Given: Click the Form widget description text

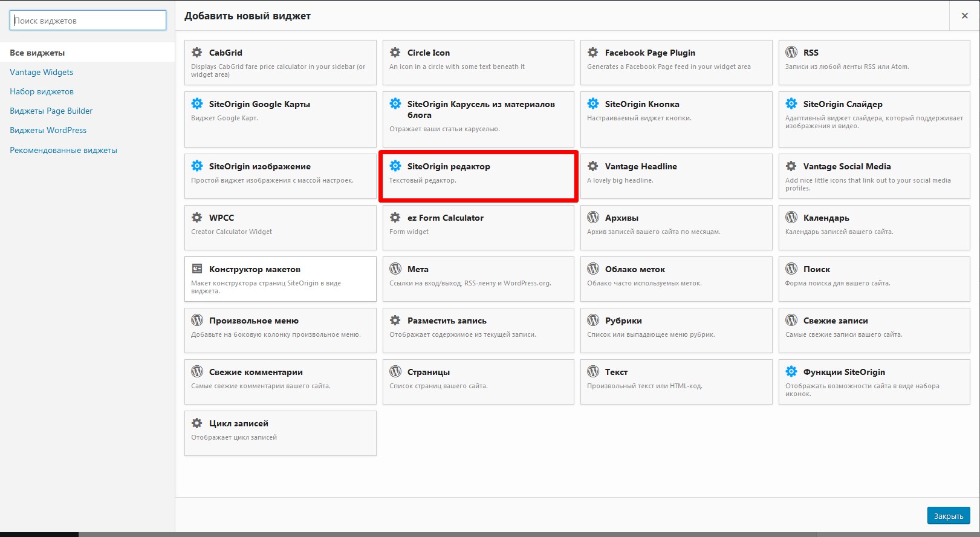Looking at the screenshot, I should click(x=409, y=232).
